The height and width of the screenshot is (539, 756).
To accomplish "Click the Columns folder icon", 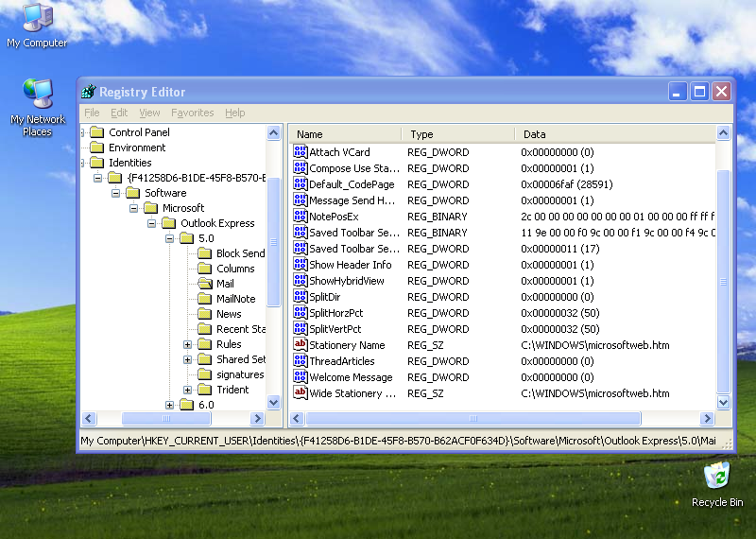I will tap(205, 269).
